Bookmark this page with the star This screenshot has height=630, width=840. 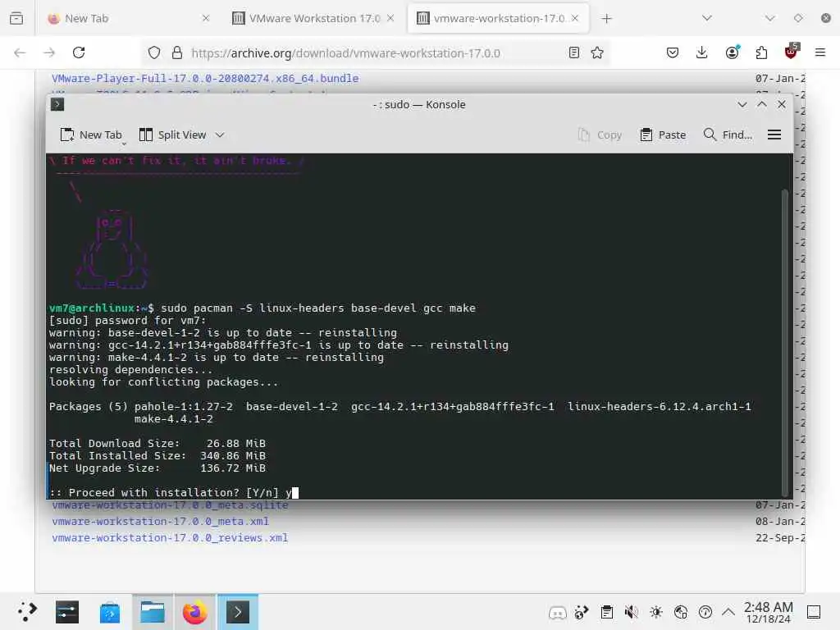597,52
